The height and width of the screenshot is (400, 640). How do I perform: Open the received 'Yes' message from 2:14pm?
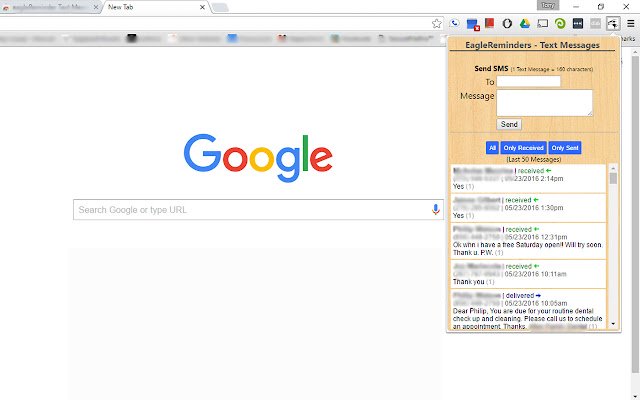pyautogui.click(x=528, y=178)
